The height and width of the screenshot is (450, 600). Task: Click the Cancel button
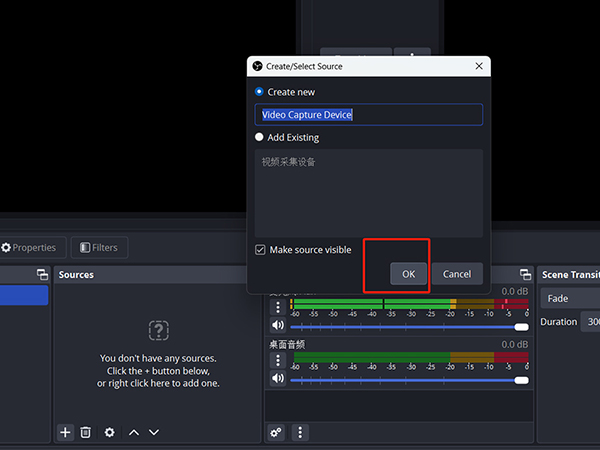457,274
